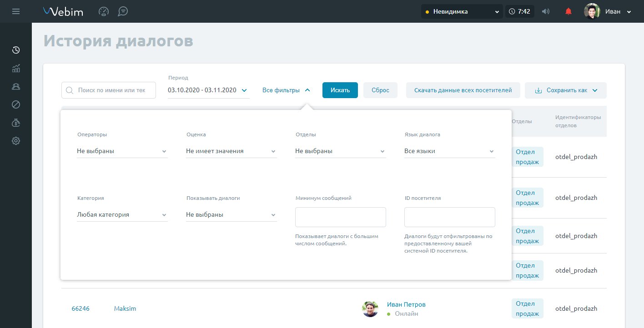Open the statistics chart sidebar icon

16,69
